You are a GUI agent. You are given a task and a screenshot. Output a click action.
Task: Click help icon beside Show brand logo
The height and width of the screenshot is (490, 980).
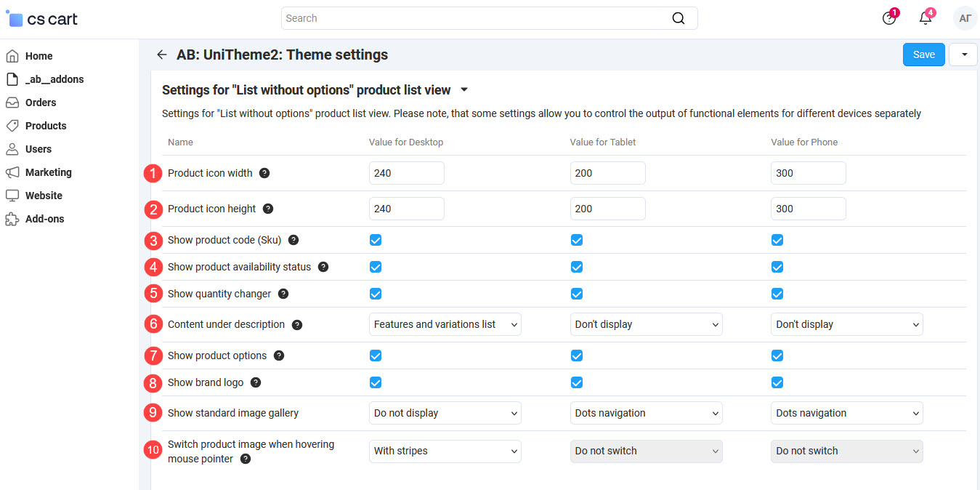256,382
